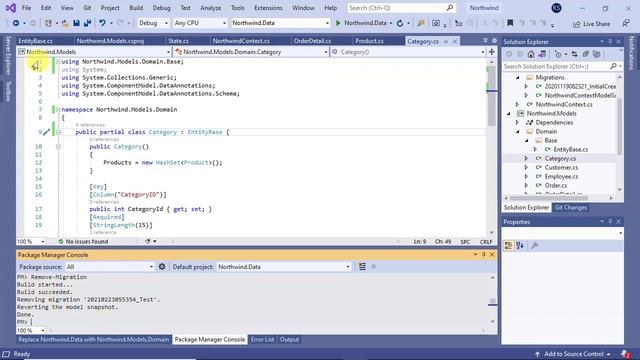Open the Extensions menu

point(268,8)
